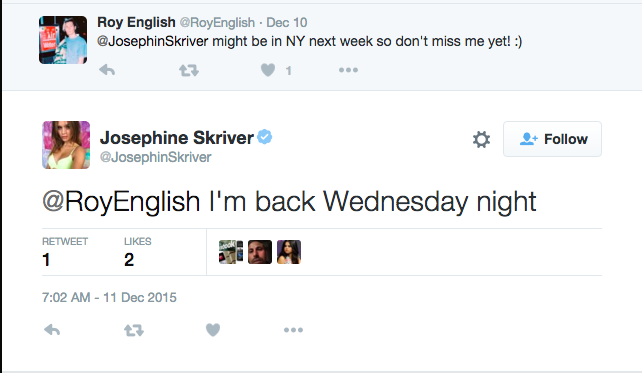
Task: Like Roy English's tweet with heart icon
Action: [268, 70]
